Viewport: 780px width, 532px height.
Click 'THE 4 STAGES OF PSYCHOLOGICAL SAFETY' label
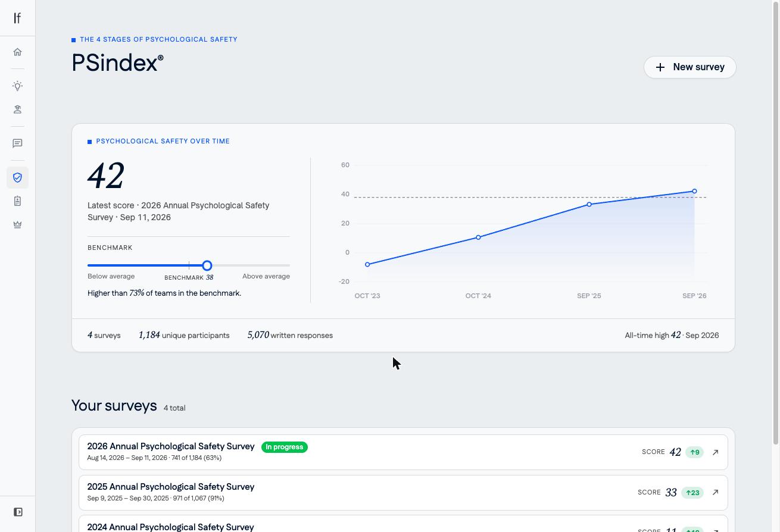pyautogui.click(x=158, y=39)
